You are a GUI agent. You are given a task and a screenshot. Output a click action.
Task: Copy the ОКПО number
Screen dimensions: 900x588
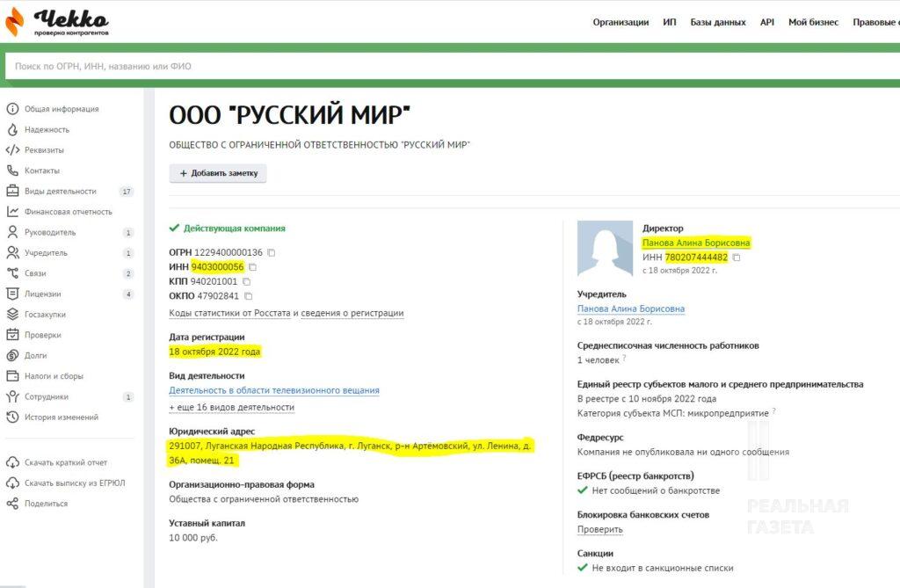coord(249,295)
